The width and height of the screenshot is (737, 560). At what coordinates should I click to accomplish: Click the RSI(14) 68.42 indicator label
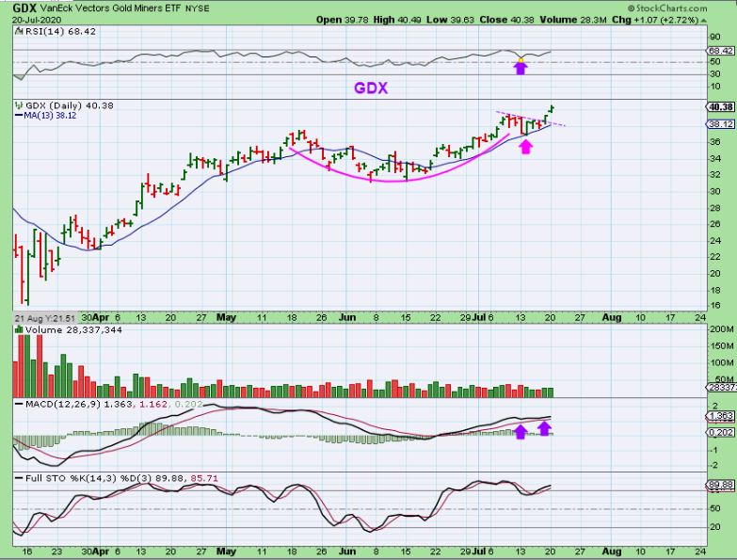(x=60, y=31)
